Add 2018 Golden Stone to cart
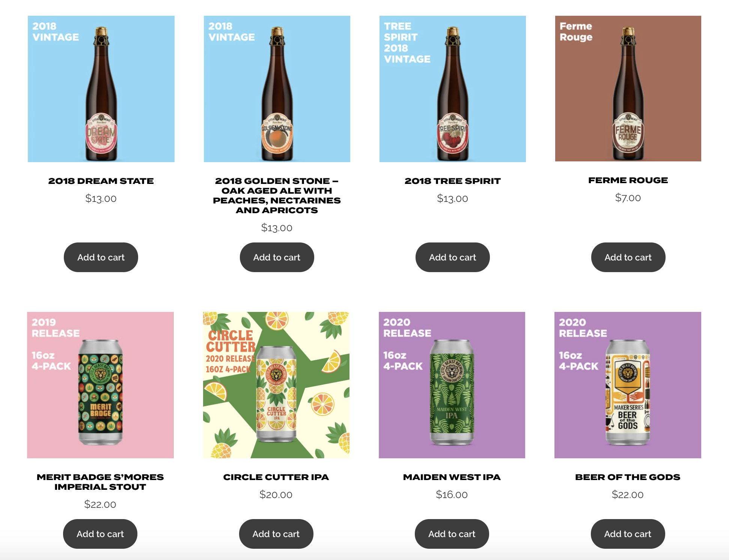 click(277, 257)
